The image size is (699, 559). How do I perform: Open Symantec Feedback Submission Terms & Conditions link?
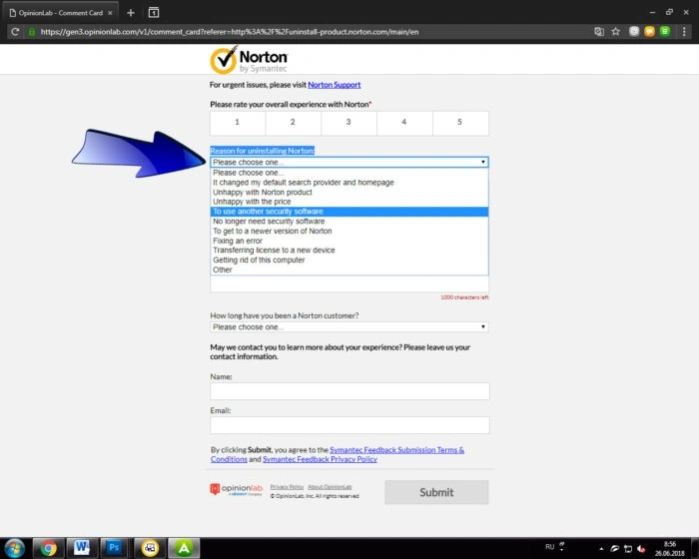click(337, 454)
